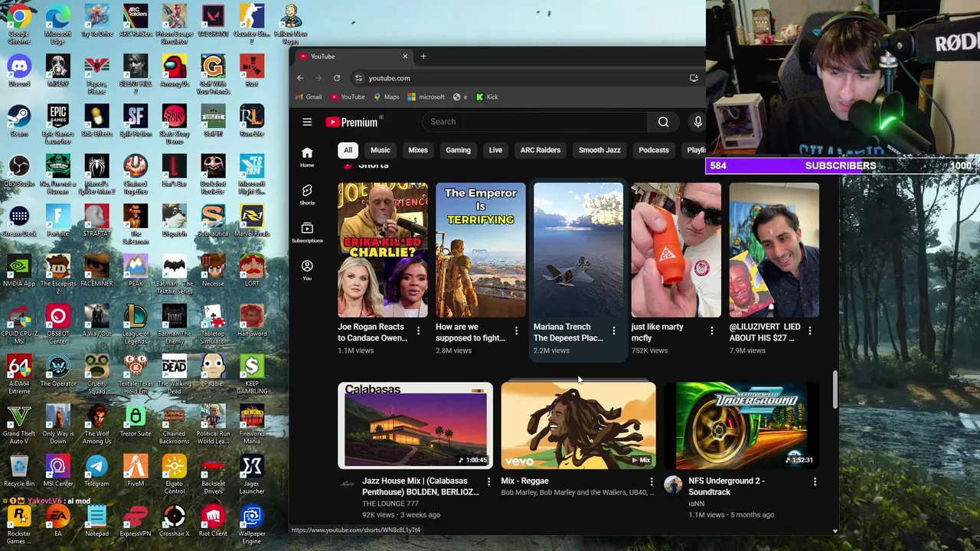The height and width of the screenshot is (551, 980).
Task: Open options menu for Jazz House Mix
Action: [488, 481]
